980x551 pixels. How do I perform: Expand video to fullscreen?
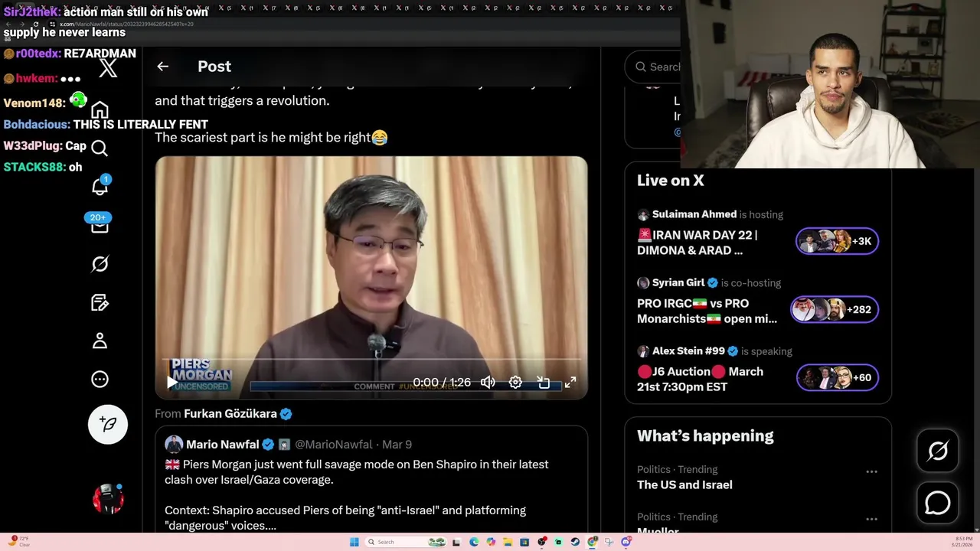coord(570,382)
